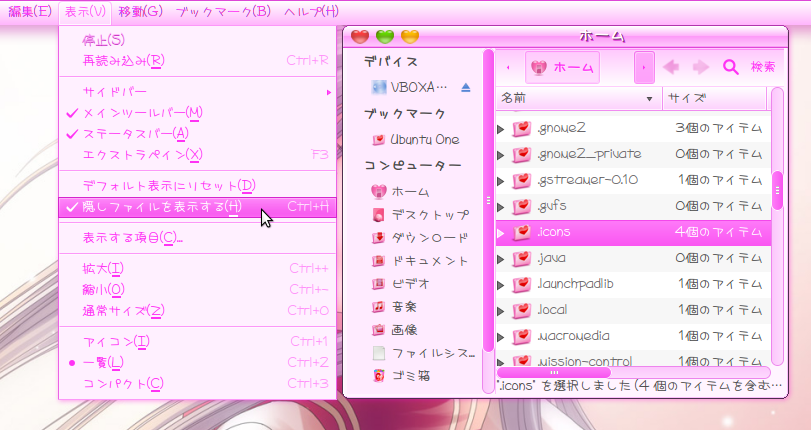Click the search magnifier icon
This screenshot has height=430, width=811.
point(730,67)
